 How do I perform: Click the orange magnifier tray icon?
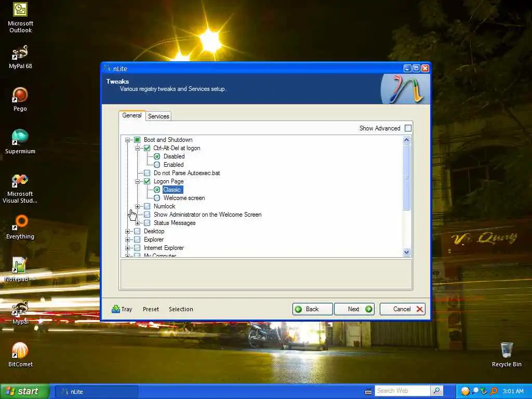494,391
